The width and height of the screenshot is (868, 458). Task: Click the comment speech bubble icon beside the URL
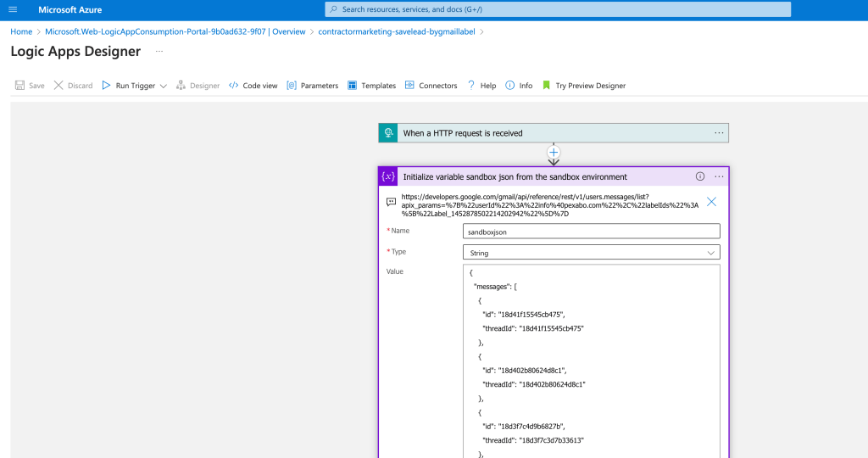point(391,202)
